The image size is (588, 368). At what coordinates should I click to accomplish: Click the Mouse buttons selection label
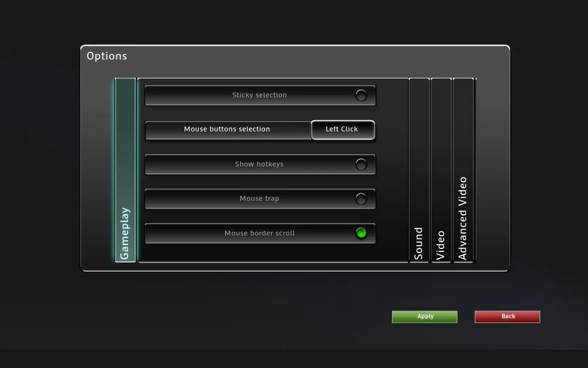coord(227,130)
